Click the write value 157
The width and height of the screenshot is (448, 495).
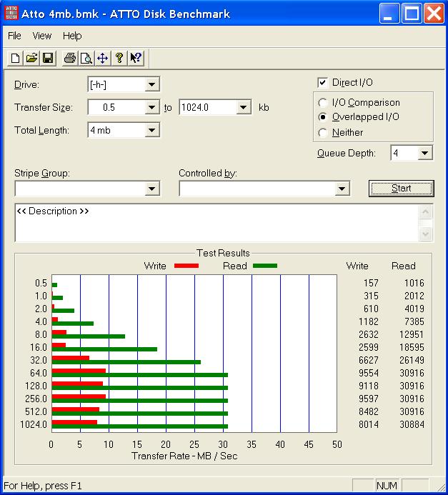(371, 283)
